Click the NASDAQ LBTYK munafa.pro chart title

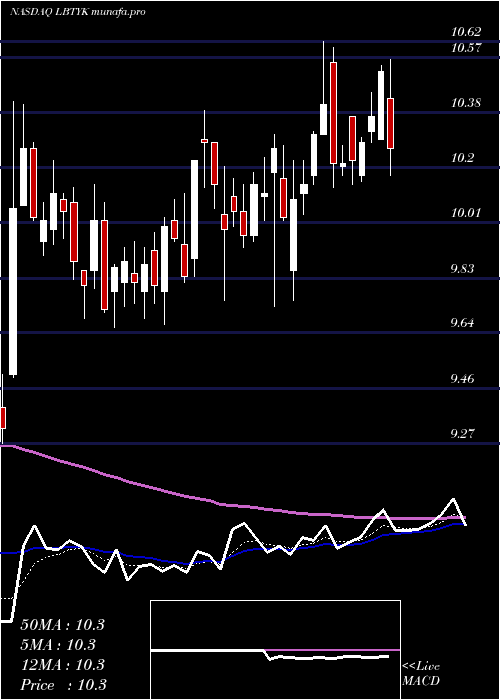tap(78, 12)
